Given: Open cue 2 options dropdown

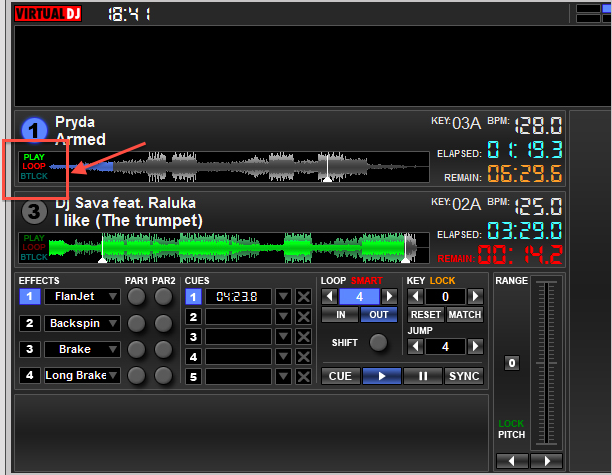Looking at the screenshot, I should pos(283,317).
